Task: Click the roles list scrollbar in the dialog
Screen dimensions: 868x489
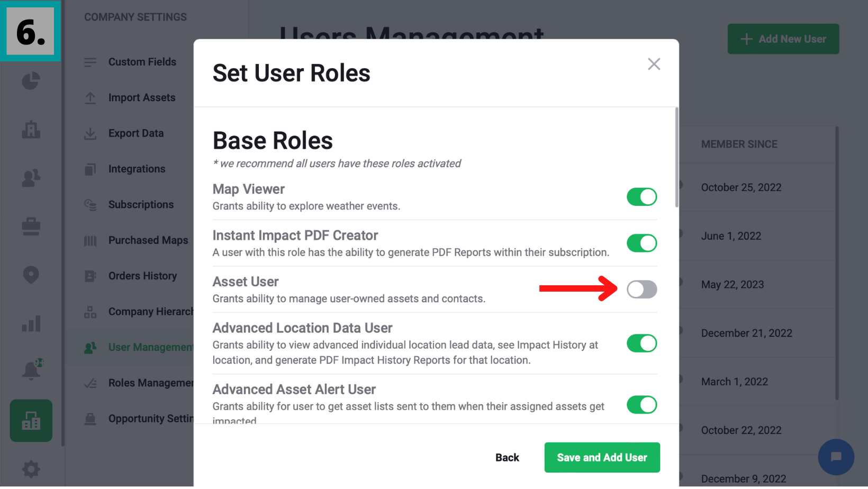Action: click(676, 158)
